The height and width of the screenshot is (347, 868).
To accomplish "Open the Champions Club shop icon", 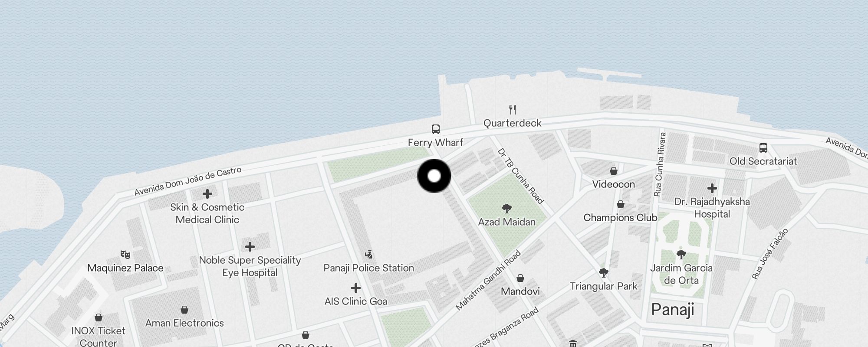I will tap(620, 204).
